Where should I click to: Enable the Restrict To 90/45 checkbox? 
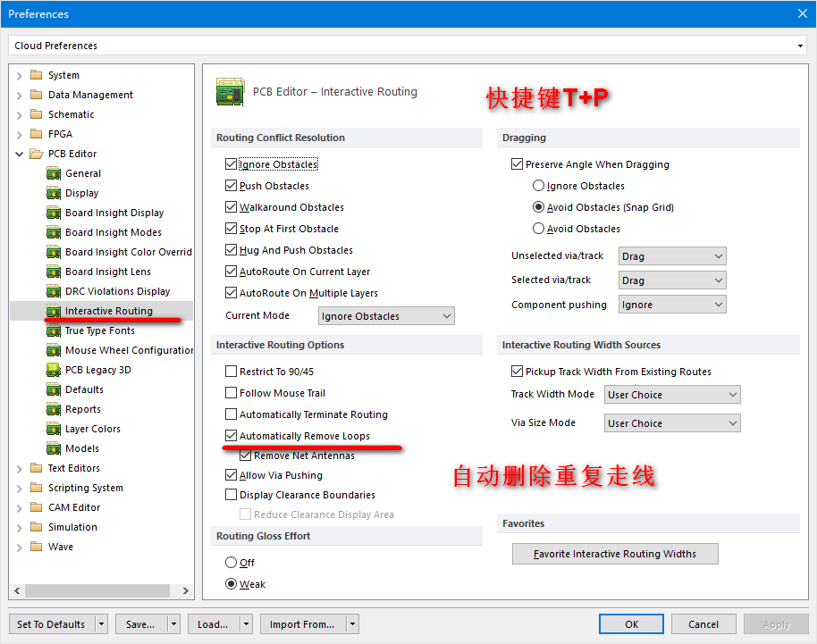[x=232, y=372]
